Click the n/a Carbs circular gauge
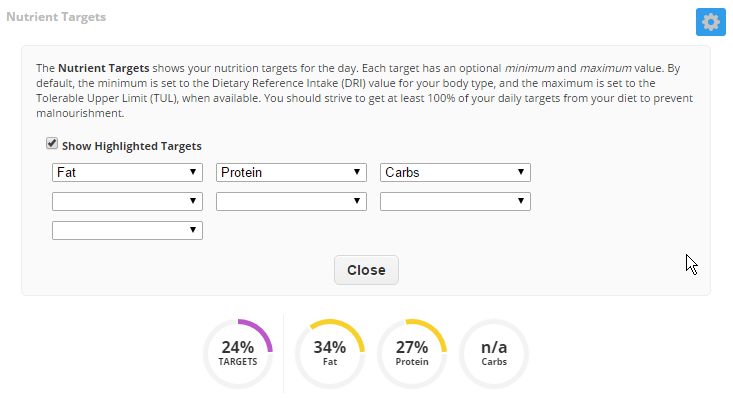The image size is (733, 398). click(494, 354)
